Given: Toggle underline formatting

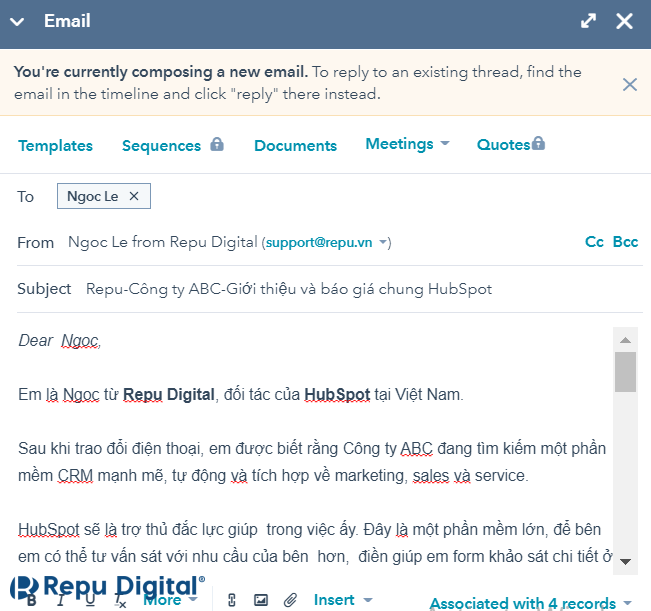Looking at the screenshot, I should point(90,600).
